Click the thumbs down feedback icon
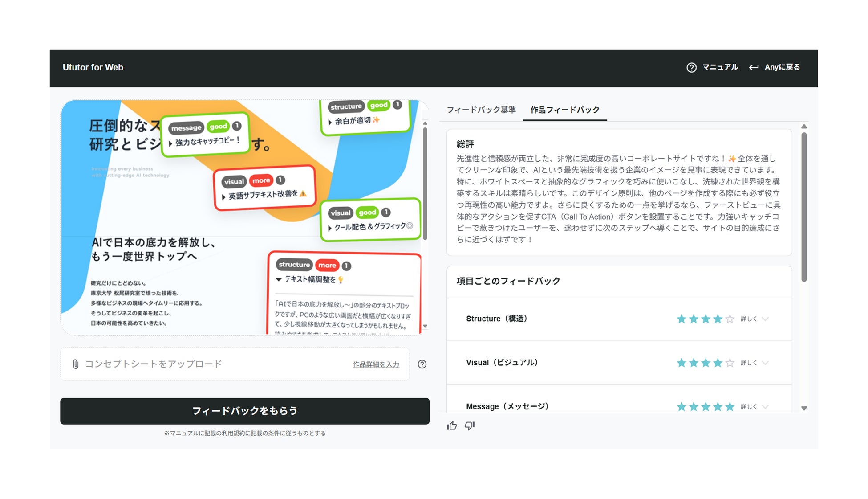Image resolution: width=868 pixels, height=499 pixels. (470, 426)
